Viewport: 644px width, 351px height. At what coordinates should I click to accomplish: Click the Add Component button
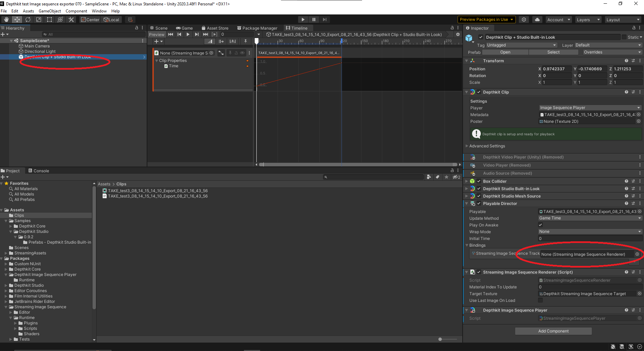pos(553,331)
